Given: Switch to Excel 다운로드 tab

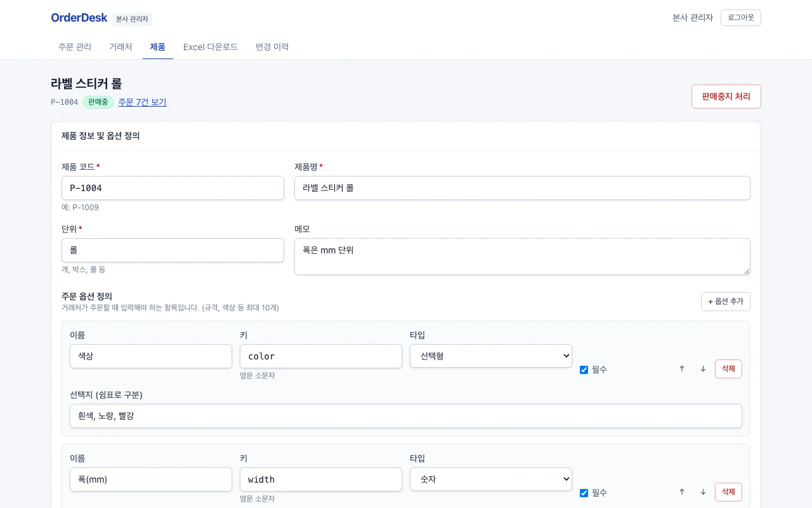Looking at the screenshot, I should 211,47.
